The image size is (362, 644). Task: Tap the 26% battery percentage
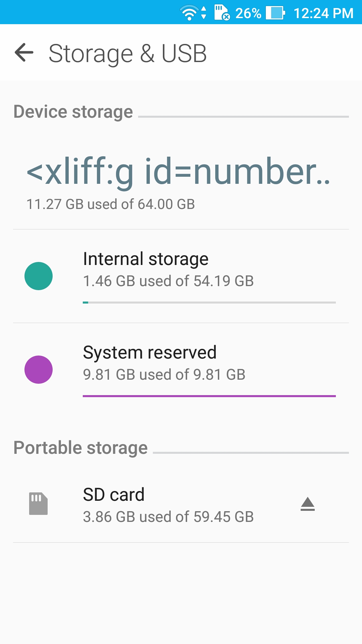[248, 13]
